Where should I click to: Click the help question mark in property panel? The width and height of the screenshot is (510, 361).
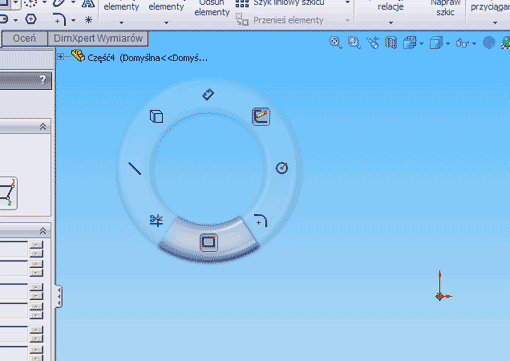coord(43,80)
